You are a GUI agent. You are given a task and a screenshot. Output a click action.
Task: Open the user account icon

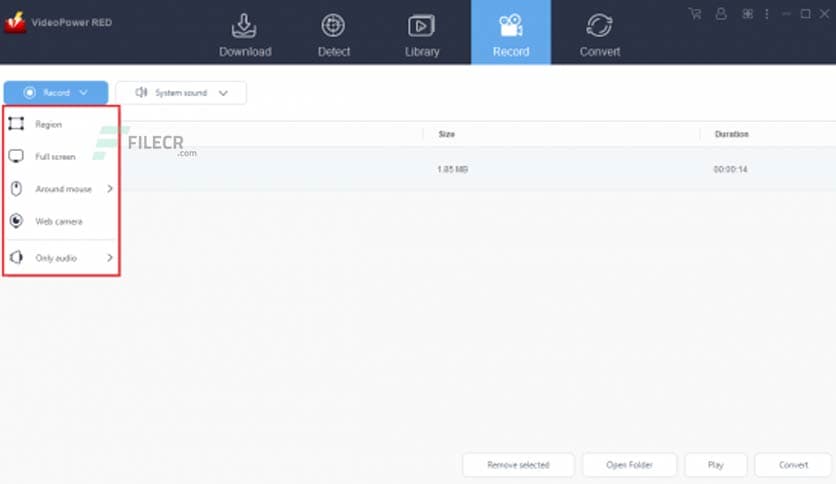click(x=721, y=14)
